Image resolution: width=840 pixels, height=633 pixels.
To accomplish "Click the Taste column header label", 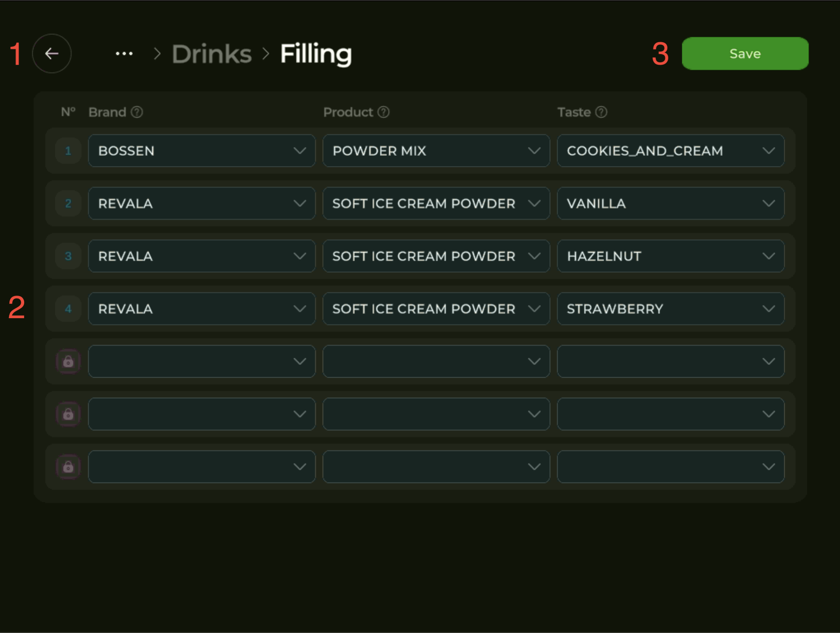I will click(574, 112).
